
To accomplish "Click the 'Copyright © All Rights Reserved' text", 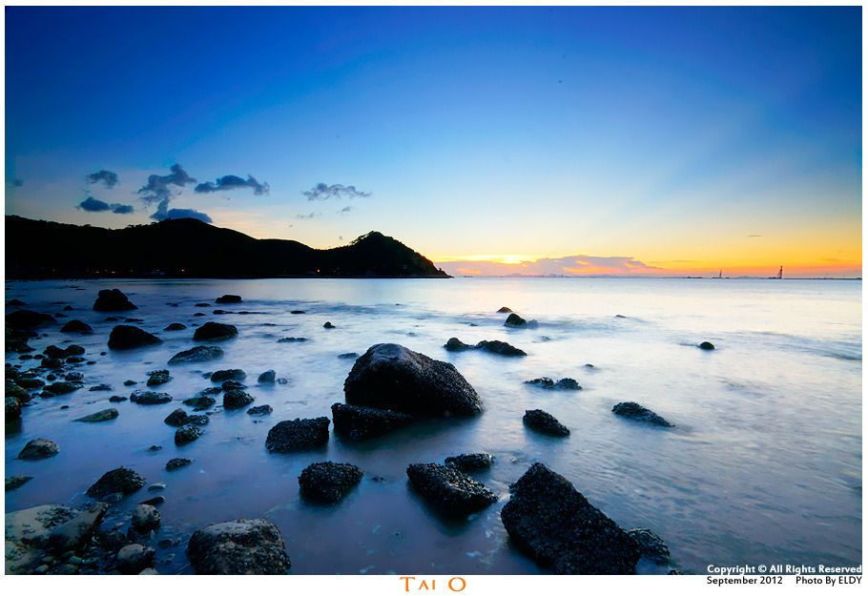I will tap(784, 569).
